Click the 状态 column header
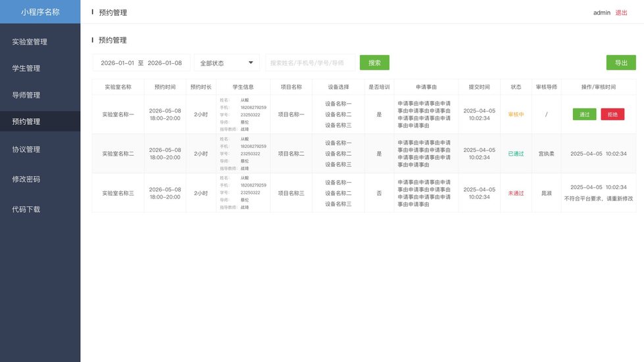644x362 pixels. tap(516, 87)
